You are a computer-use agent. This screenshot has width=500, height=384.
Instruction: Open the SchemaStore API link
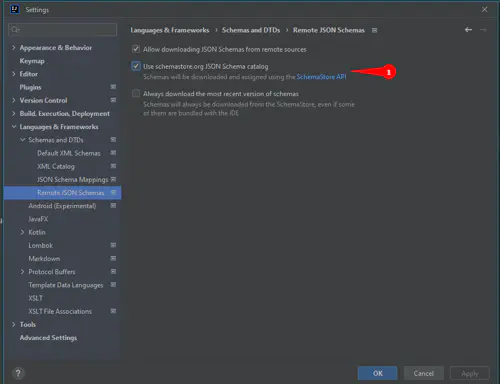[x=321, y=77]
